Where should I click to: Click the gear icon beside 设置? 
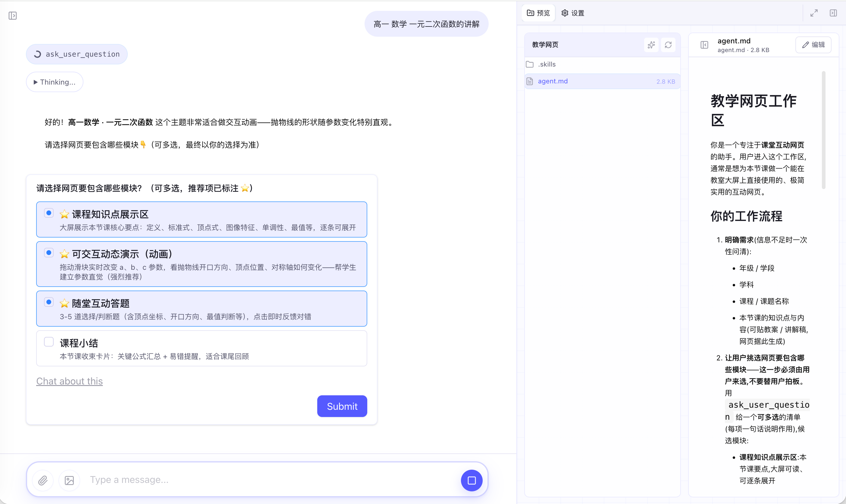[565, 13]
